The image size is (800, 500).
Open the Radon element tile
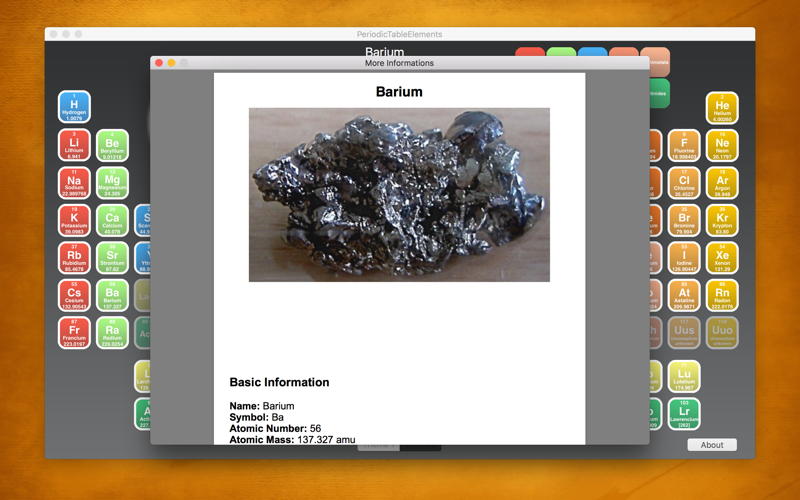[x=722, y=295]
